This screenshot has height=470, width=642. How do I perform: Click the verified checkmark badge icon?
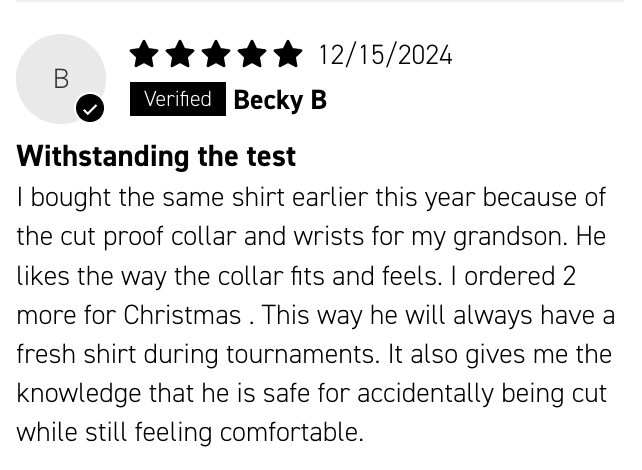pos(90,108)
